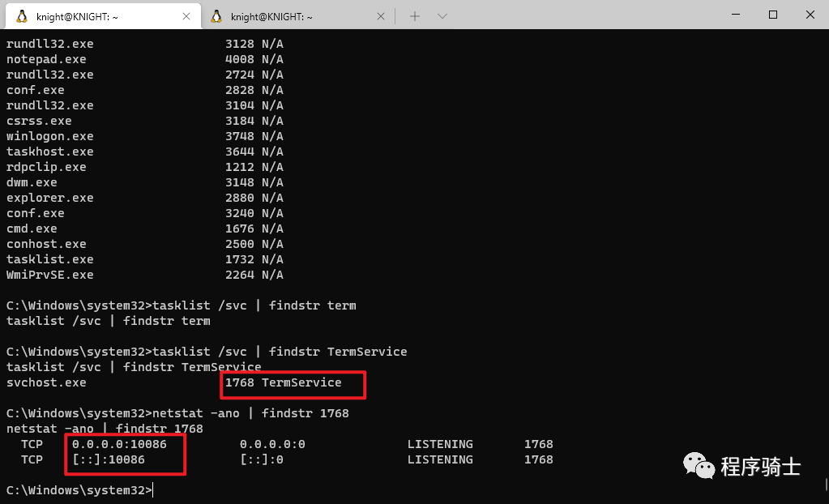Click the Tux penguin icon on the first tab

point(21,16)
